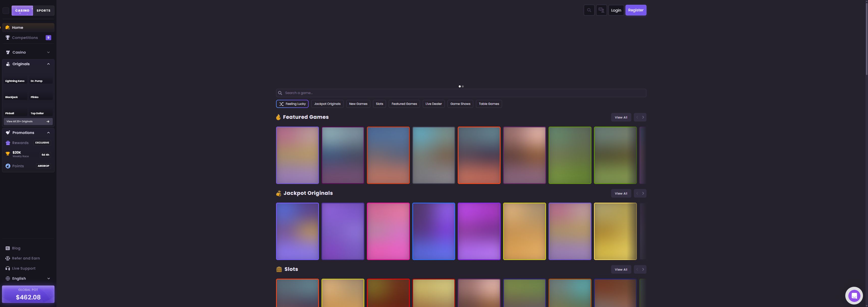The image size is (868, 307).
Task: Show next Slots carousel page
Action: coord(643,269)
